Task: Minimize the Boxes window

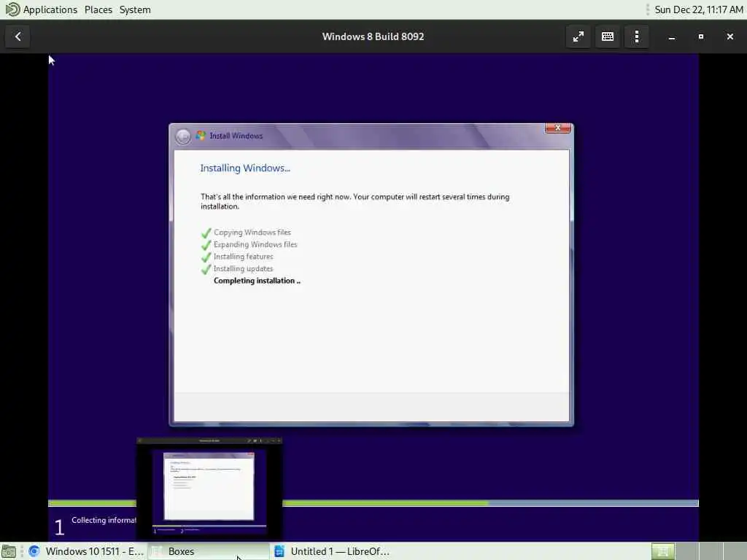Action: pos(672,36)
